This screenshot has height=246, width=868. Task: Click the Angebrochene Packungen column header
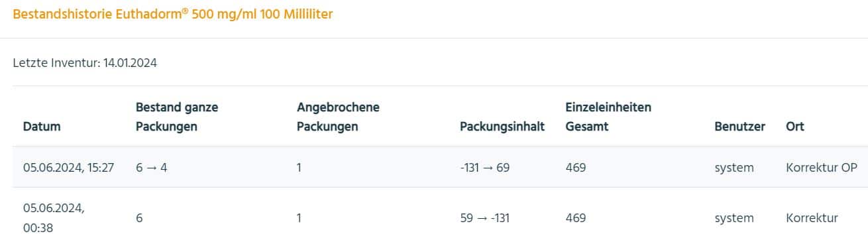[338, 117]
